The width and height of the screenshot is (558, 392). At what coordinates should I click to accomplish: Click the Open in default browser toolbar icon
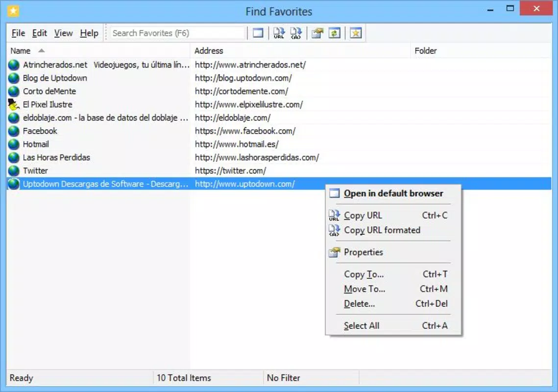[258, 33]
